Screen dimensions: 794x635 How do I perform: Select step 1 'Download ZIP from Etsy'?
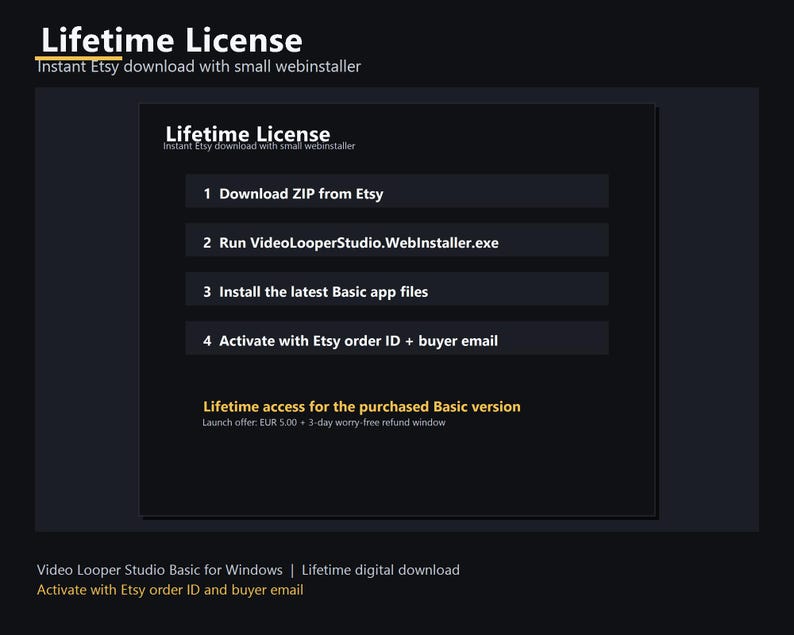point(396,191)
